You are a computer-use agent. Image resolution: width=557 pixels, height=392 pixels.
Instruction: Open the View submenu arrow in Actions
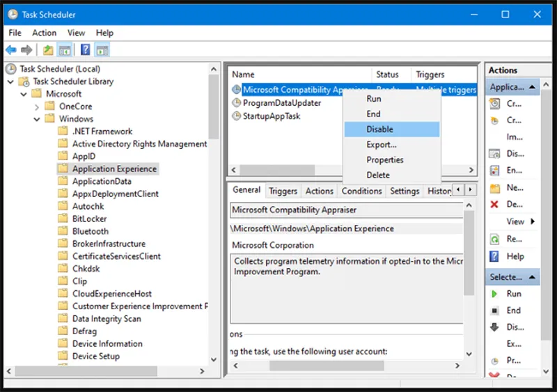[x=533, y=221]
